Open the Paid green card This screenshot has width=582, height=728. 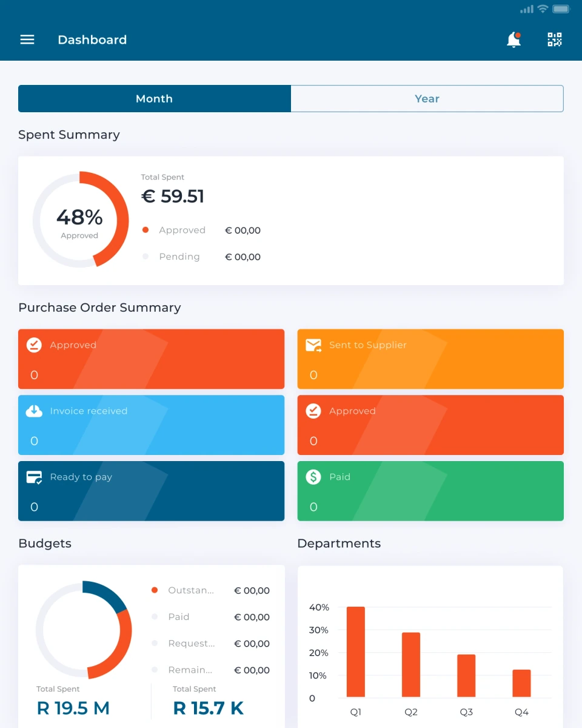(430, 491)
